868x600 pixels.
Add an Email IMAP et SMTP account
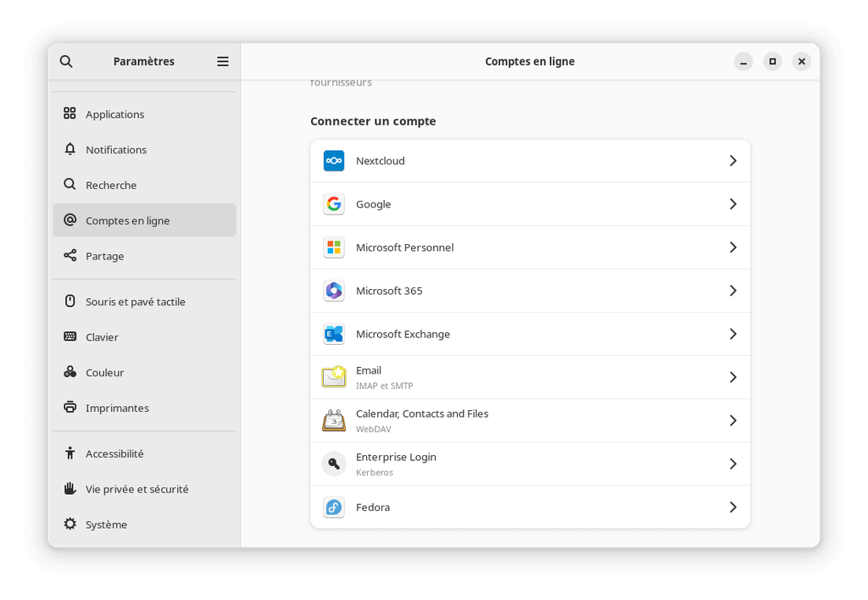click(531, 377)
